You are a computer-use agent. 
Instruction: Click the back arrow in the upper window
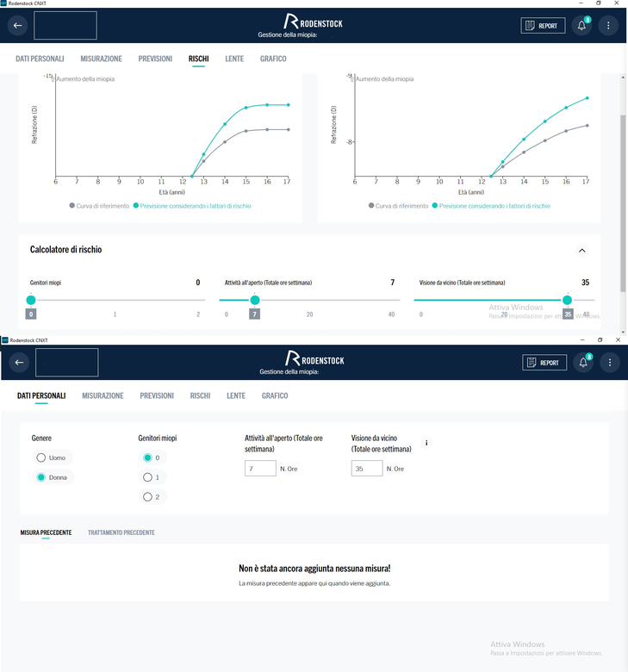(x=17, y=25)
